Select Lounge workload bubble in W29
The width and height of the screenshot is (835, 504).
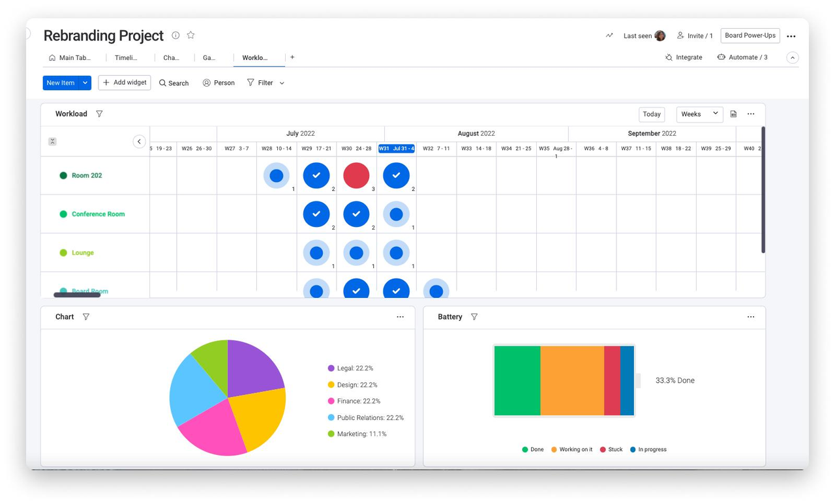coord(316,252)
